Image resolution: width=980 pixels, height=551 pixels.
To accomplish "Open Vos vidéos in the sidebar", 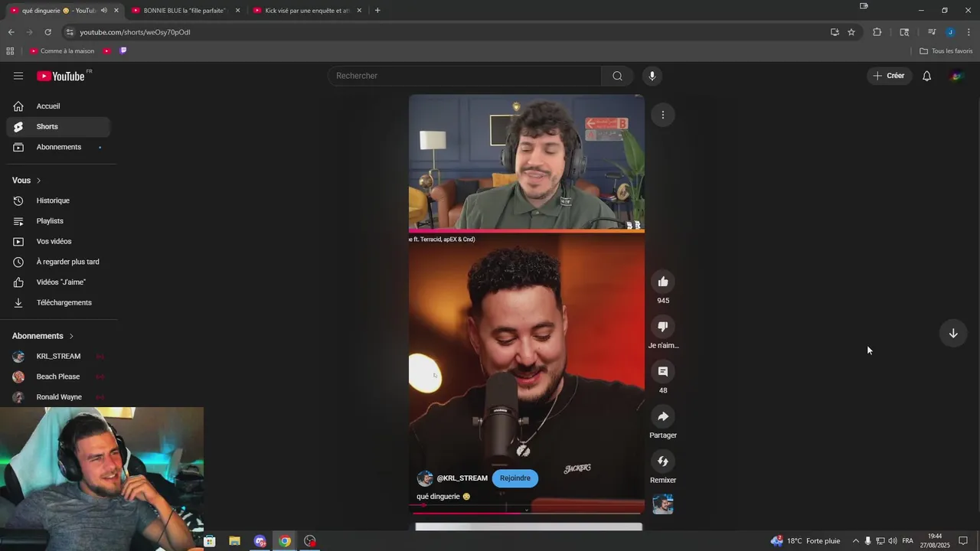I will (x=58, y=241).
